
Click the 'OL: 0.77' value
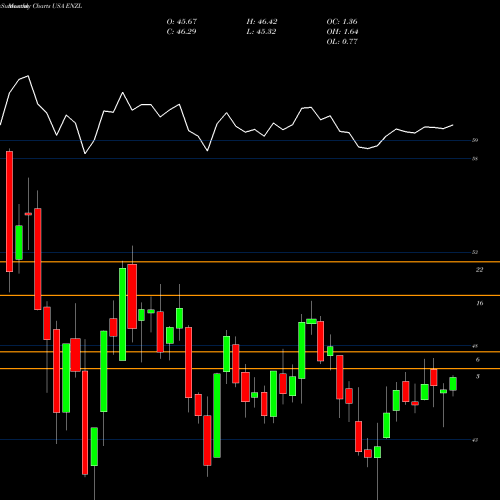pos(342,42)
